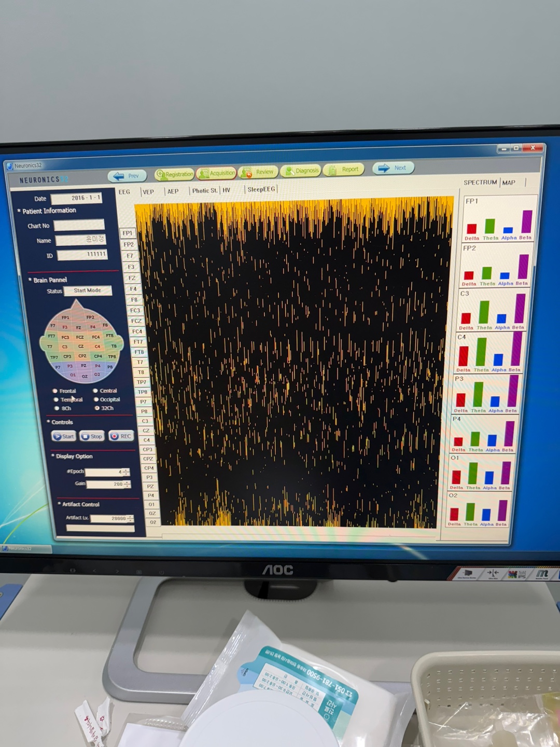Advance with the Next arrow button
560x747 pixels.
point(393,168)
